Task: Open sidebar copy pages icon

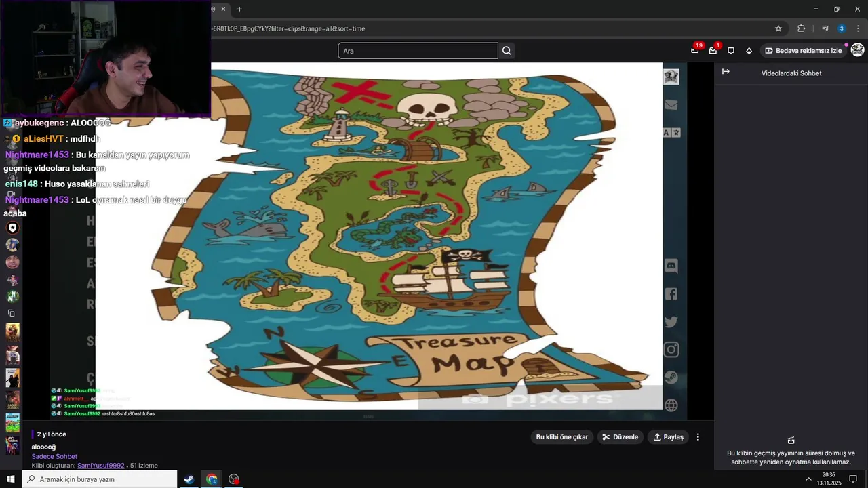Action: pos(12,313)
